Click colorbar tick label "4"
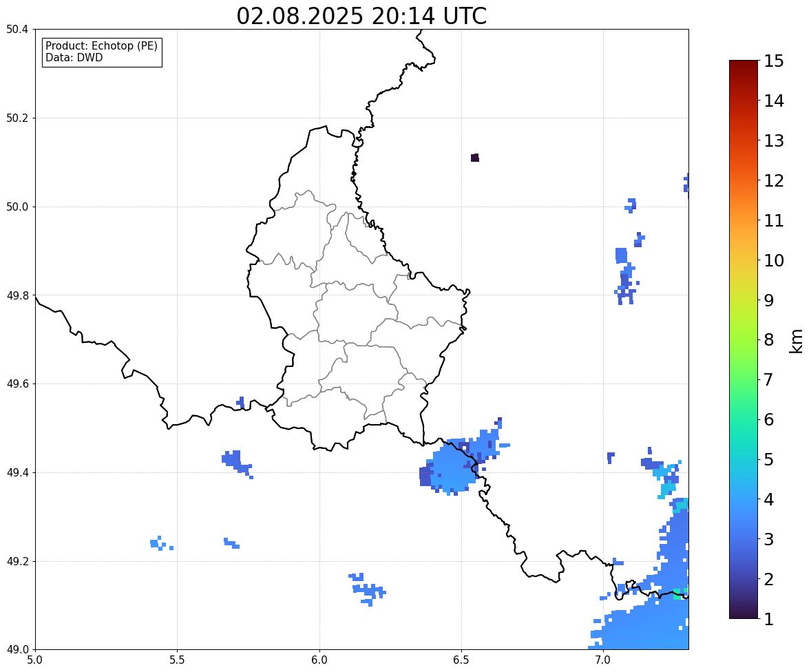This screenshot has width=811, height=672. coord(769,499)
